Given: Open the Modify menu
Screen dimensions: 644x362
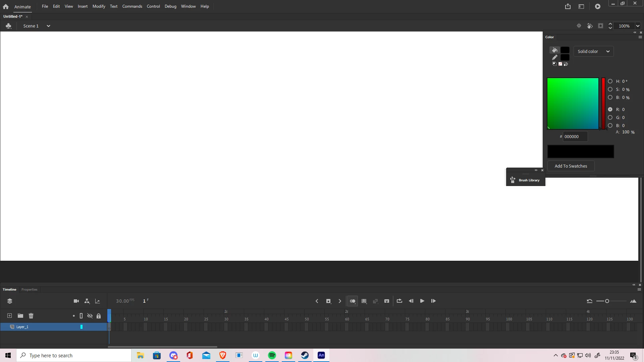Looking at the screenshot, I should 99,6.
